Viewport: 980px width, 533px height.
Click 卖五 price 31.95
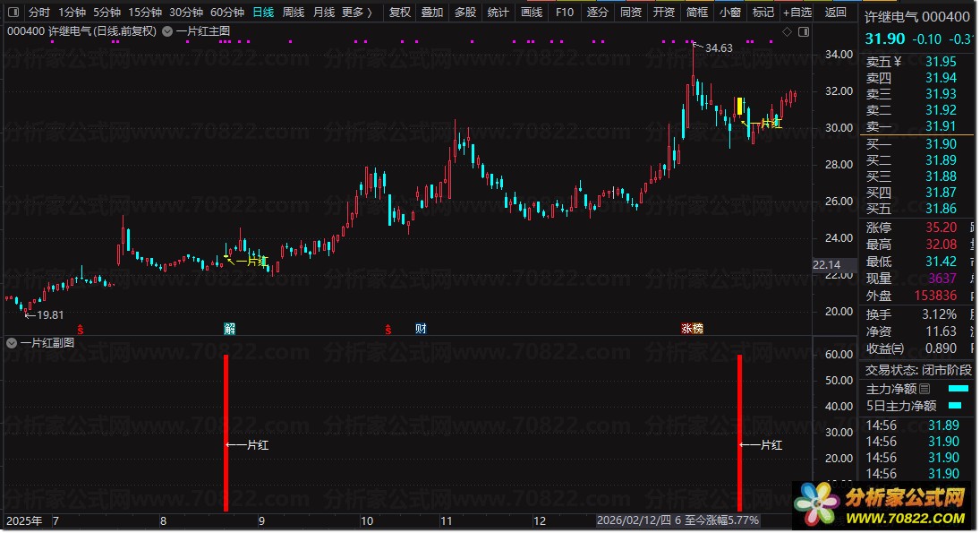click(941, 62)
